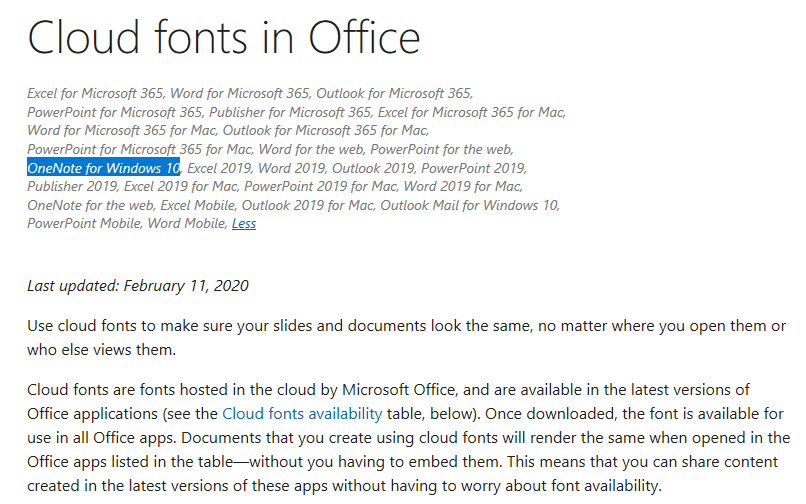Click Publisher for Microsoft 365 in product list

coord(290,112)
